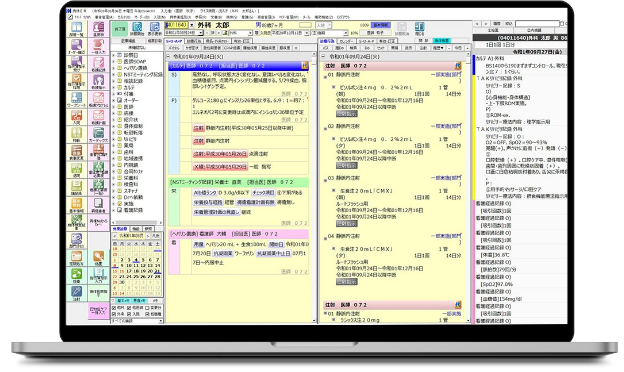Expand the 医師SOAP tree node
This screenshot has height=372, width=624.
[x=114, y=62]
